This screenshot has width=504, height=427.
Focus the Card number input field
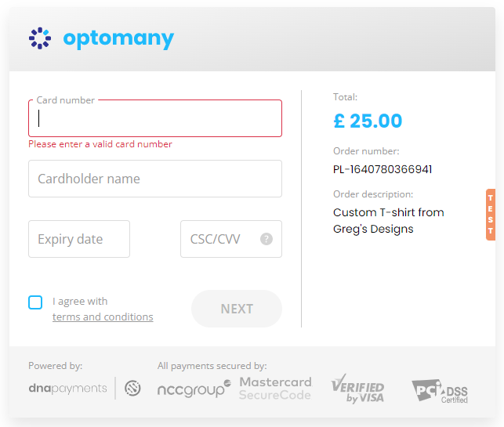tap(155, 118)
